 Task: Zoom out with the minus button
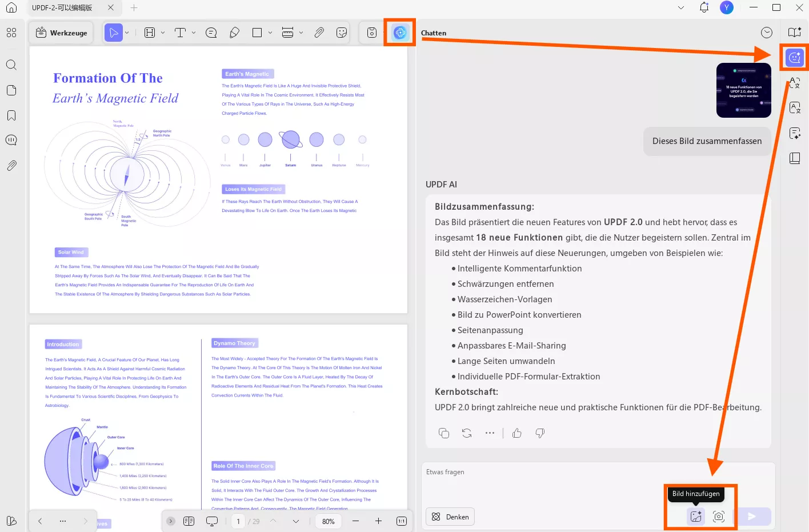(355, 521)
